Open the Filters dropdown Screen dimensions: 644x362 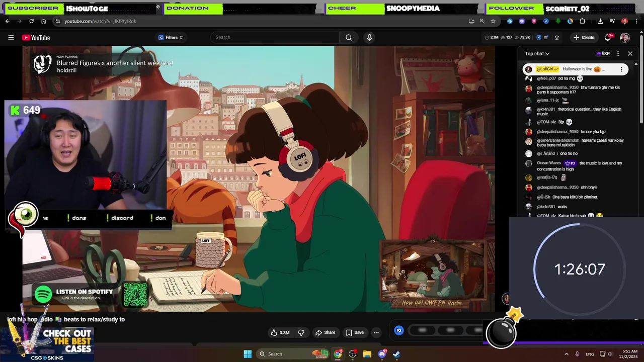[x=171, y=37]
